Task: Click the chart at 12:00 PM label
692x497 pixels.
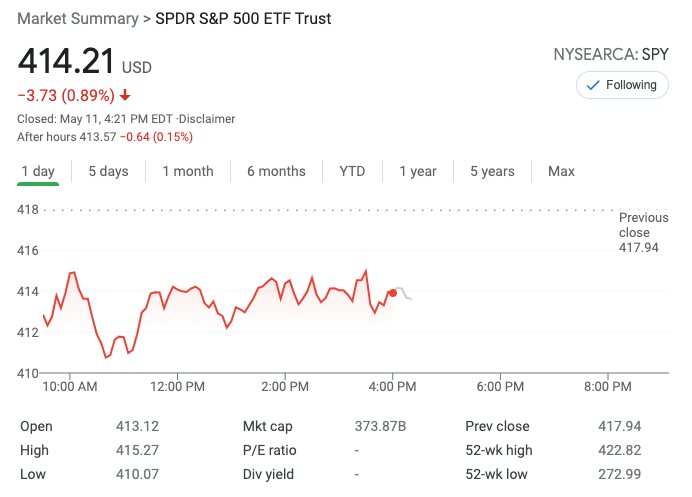Action: tap(178, 386)
